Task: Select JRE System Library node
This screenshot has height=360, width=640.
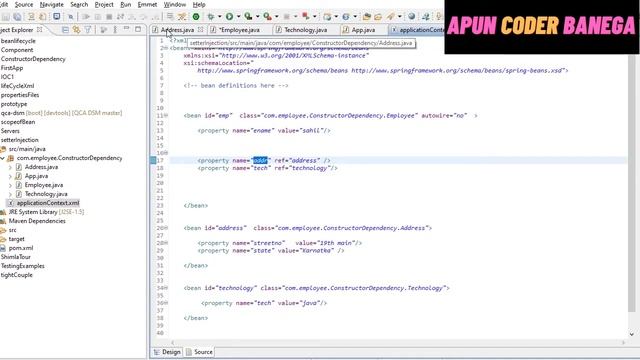Action: [x=46, y=212]
